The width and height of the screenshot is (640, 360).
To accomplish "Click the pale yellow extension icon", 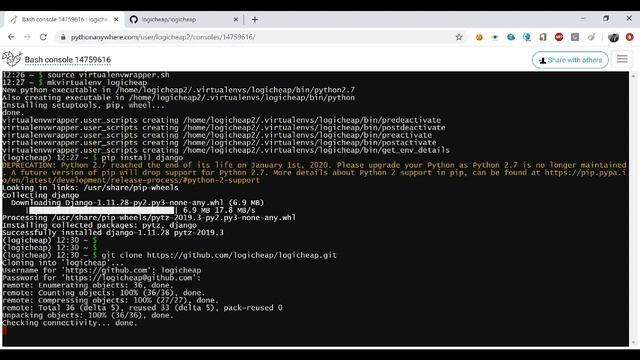I will pos(591,37).
